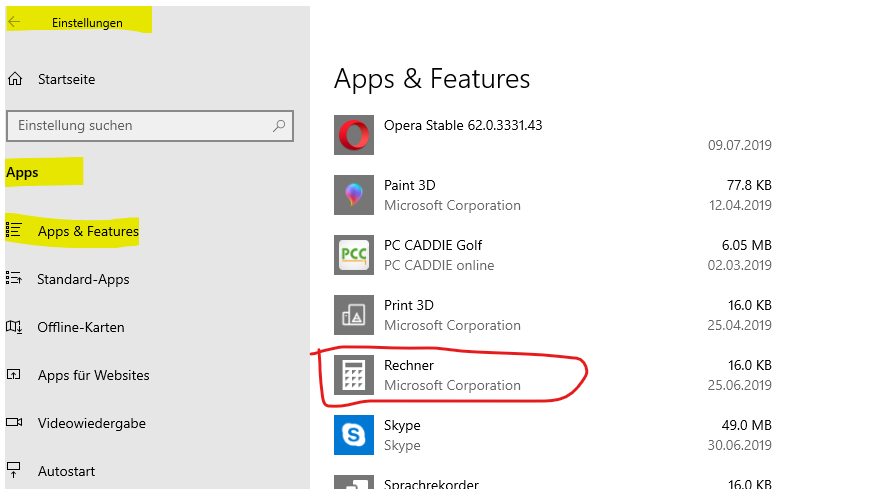Viewport: 880px width, 489px height.
Task: Click the 6.05 MB size value
Action: (x=746, y=245)
